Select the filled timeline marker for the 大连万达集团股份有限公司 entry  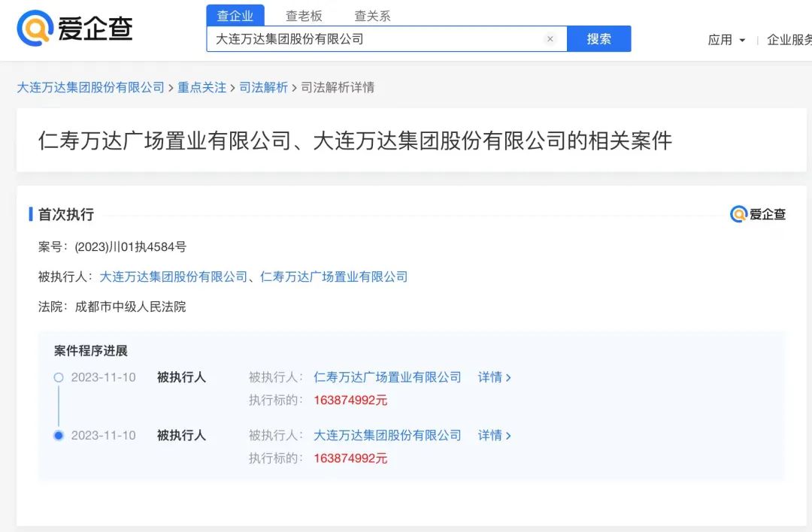[x=59, y=435]
